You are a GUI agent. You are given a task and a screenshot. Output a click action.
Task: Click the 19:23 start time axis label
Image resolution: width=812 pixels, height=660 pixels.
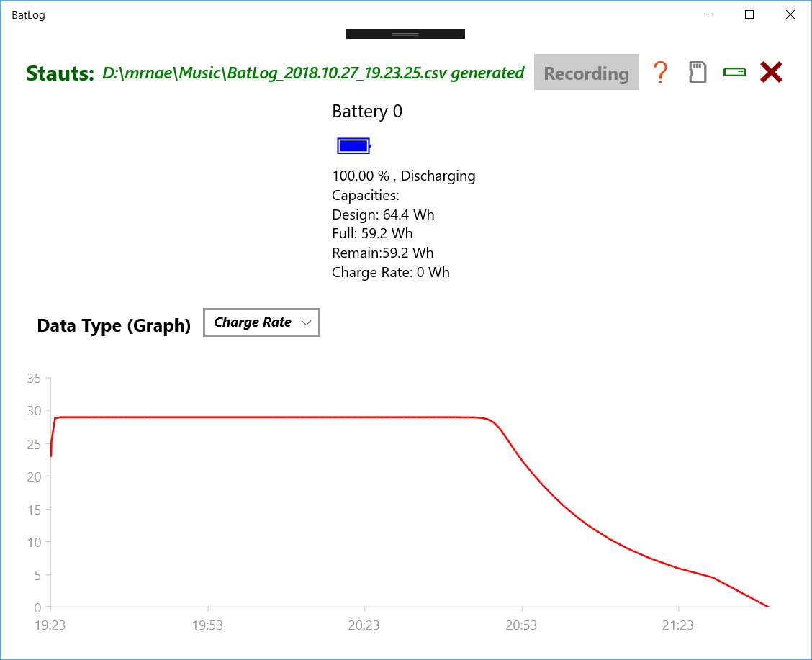click(x=50, y=625)
